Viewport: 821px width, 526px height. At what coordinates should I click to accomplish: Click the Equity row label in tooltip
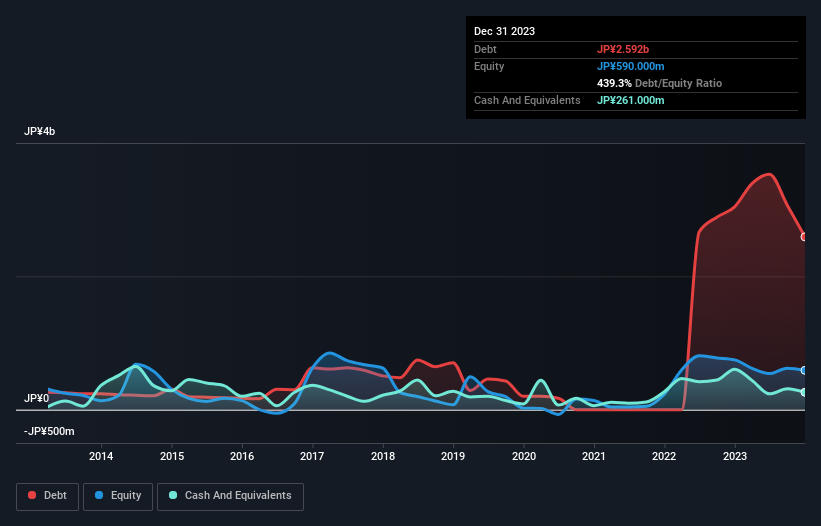(489, 66)
